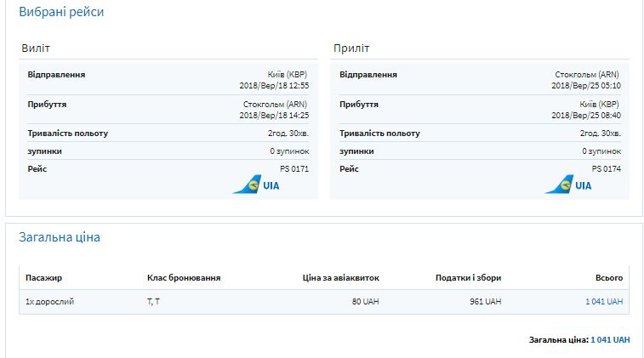This screenshot has width=644, height=358.
Task: Click the 961 UAH taxes value
Action: click(x=486, y=302)
